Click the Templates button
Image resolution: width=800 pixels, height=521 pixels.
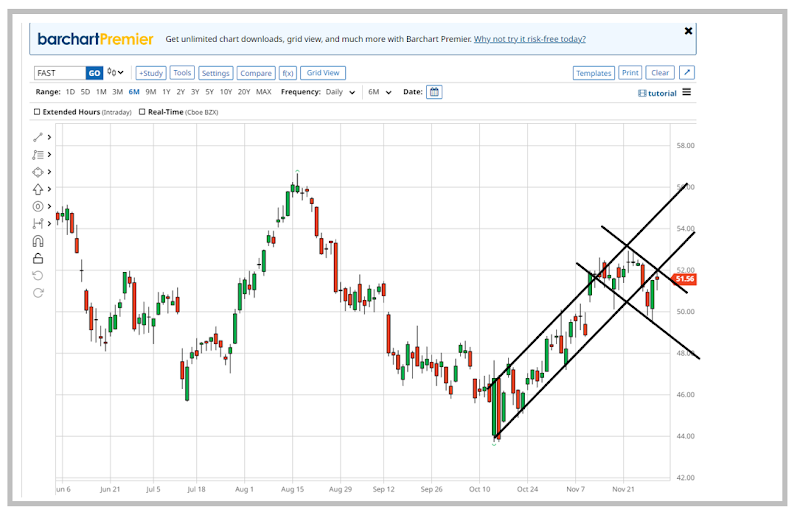[x=593, y=73]
